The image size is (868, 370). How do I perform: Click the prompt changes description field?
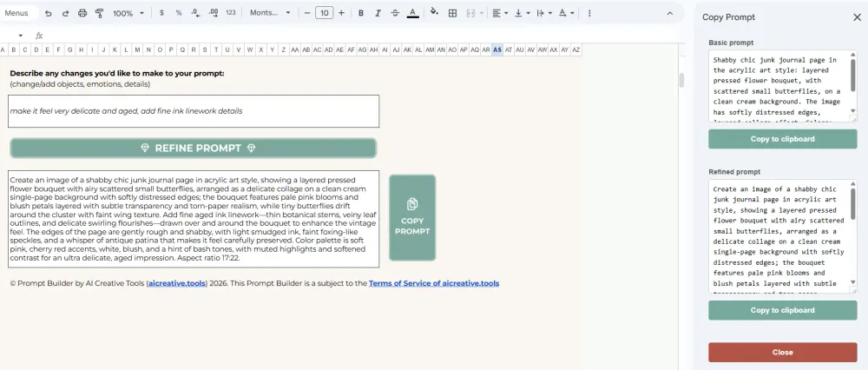pyautogui.click(x=194, y=111)
